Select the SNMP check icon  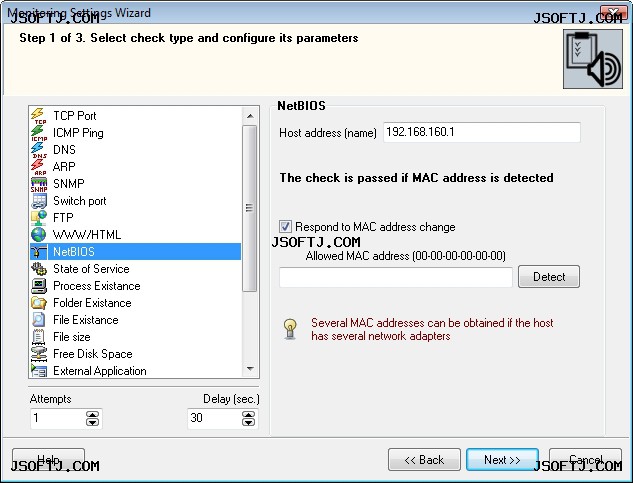coord(39,184)
